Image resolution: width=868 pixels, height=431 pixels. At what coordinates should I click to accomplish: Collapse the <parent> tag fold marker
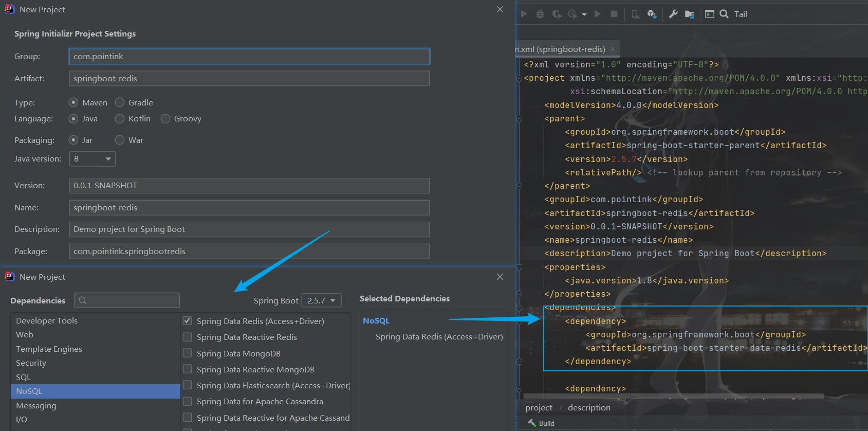click(519, 119)
